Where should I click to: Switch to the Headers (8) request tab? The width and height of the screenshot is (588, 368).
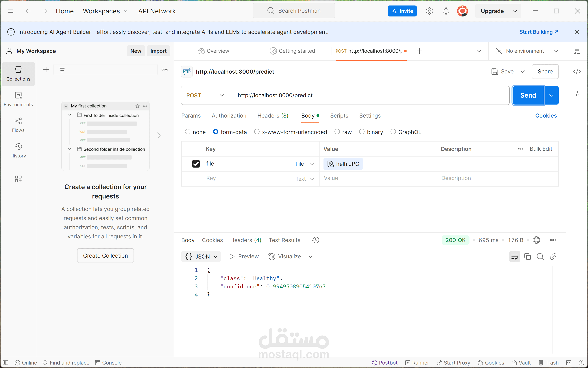pyautogui.click(x=273, y=116)
